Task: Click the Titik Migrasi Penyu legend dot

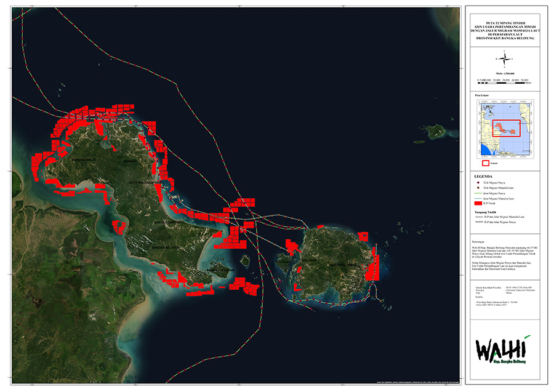Action: 479,183
